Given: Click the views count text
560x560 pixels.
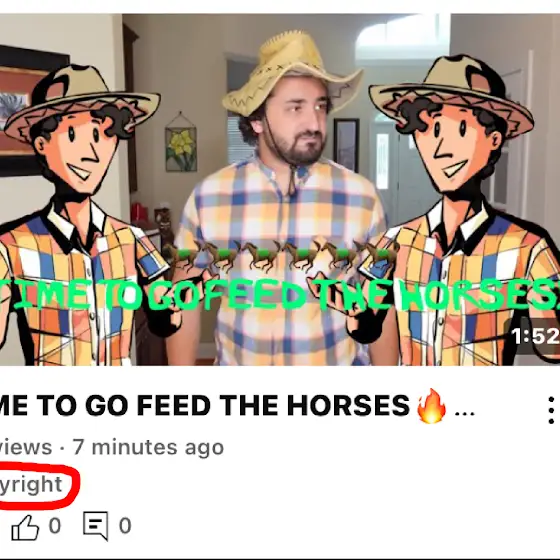Looking at the screenshot, I should tap(26, 447).
